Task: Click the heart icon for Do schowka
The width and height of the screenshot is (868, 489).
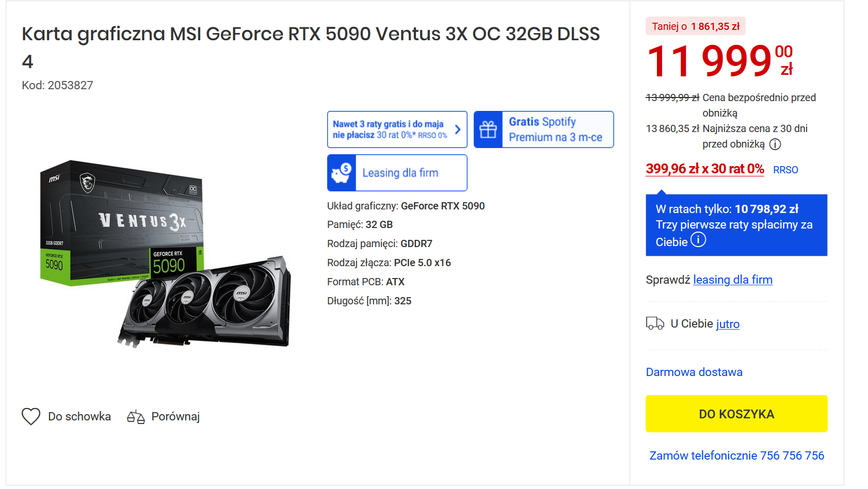Action: [31, 416]
